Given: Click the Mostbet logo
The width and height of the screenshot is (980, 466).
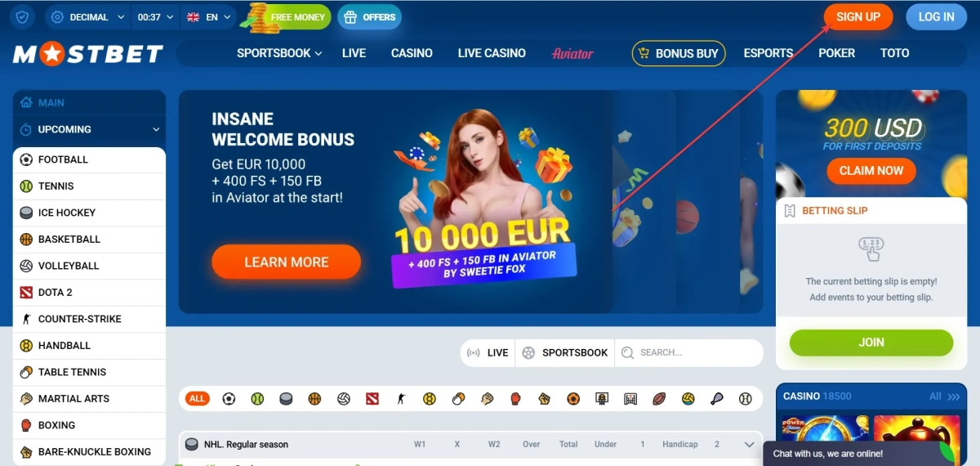Looking at the screenshot, I should tap(88, 55).
